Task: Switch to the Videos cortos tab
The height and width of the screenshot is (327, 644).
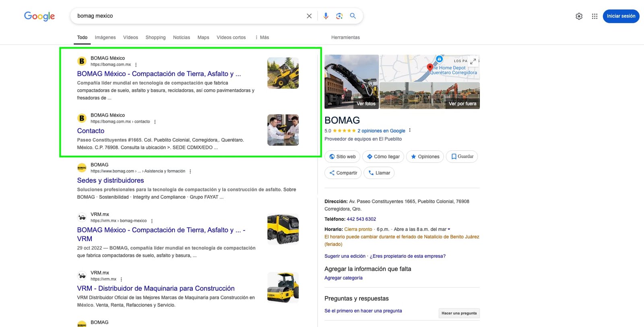Action: pos(231,37)
